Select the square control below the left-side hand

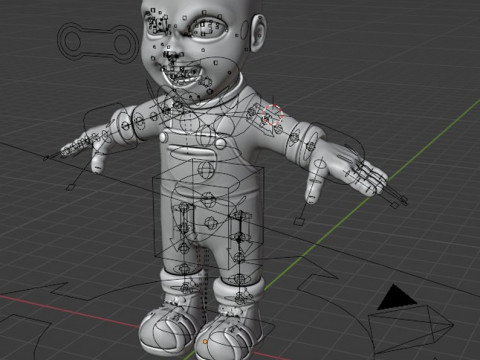(70, 187)
